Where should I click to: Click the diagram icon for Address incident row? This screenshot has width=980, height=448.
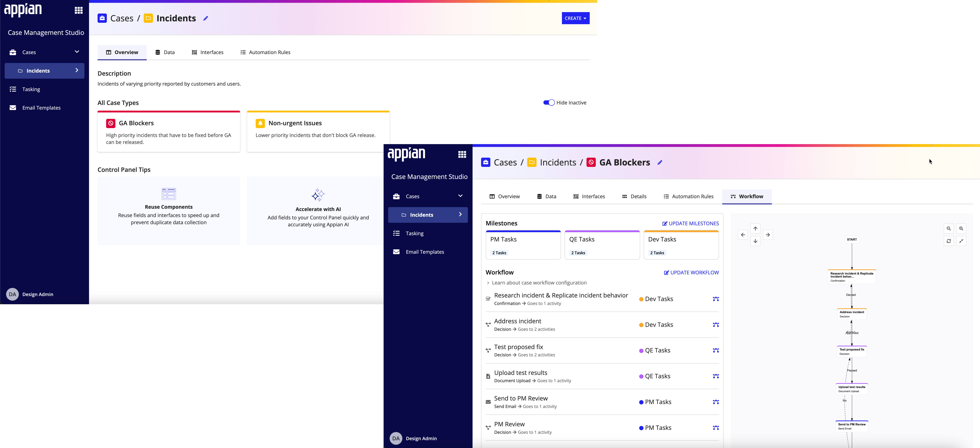[716, 325]
